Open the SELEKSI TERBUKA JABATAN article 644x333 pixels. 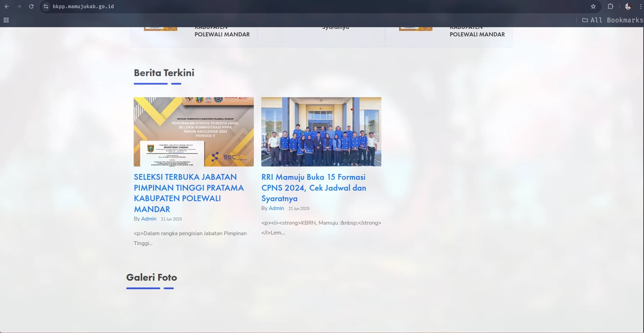point(188,193)
